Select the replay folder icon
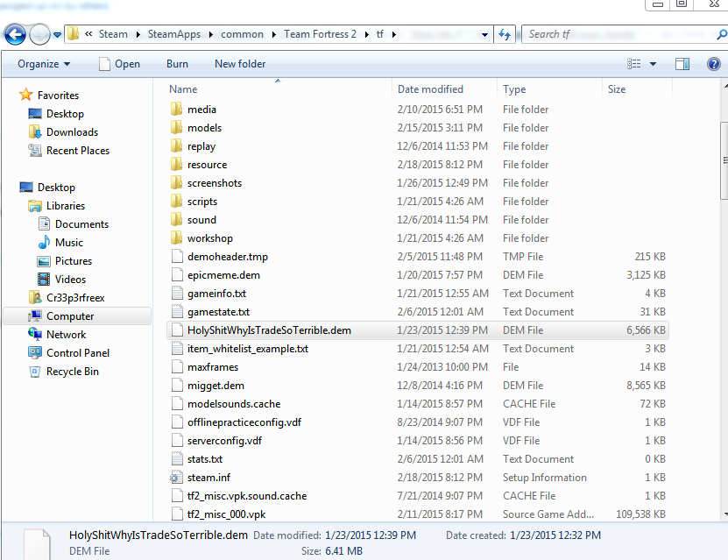 coord(176,146)
